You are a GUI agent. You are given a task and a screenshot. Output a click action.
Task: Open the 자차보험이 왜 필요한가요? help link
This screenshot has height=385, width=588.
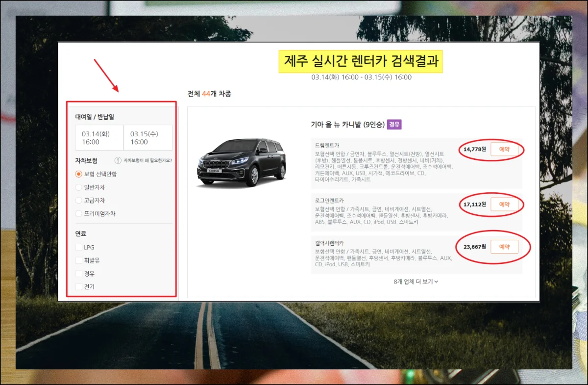(x=147, y=160)
